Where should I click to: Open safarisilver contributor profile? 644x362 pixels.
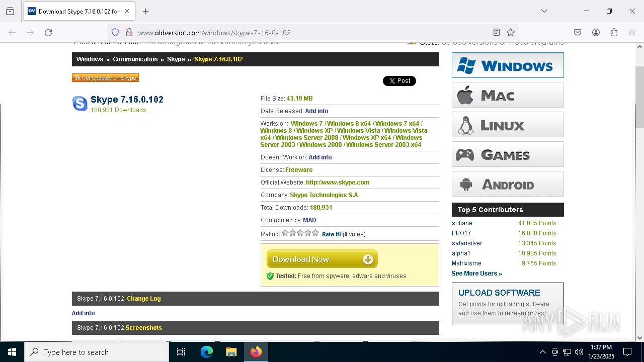click(x=467, y=243)
